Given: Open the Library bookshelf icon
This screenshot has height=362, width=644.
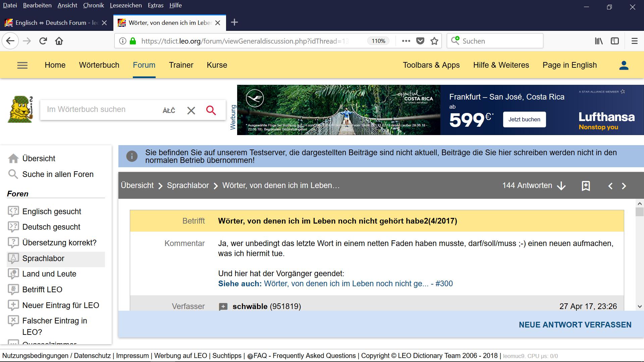Looking at the screenshot, I should [599, 41].
